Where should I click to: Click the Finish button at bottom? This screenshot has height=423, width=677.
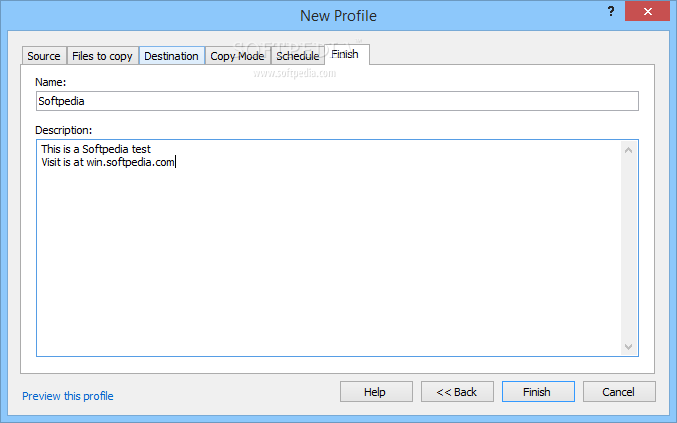click(538, 391)
